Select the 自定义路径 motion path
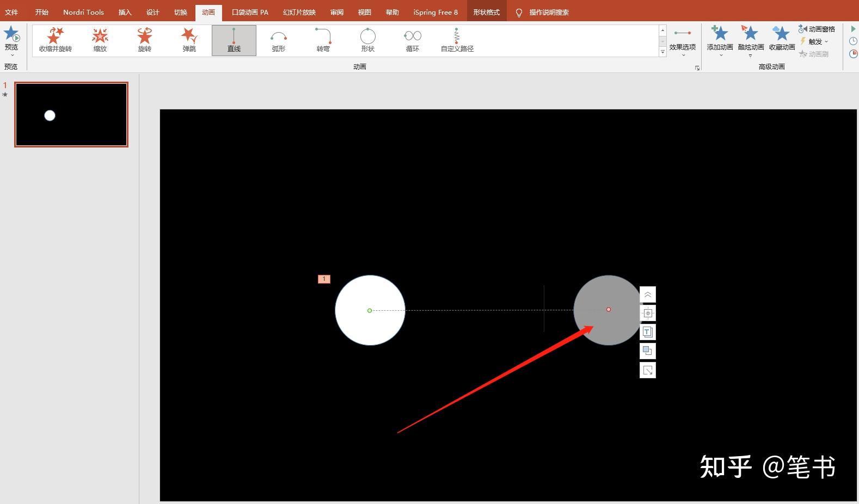Screen dimensions: 859x504 coord(457,40)
